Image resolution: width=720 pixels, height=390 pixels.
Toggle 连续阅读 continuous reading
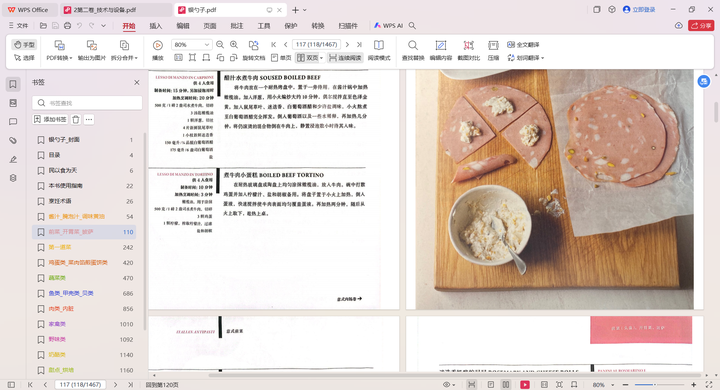coord(345,58)
